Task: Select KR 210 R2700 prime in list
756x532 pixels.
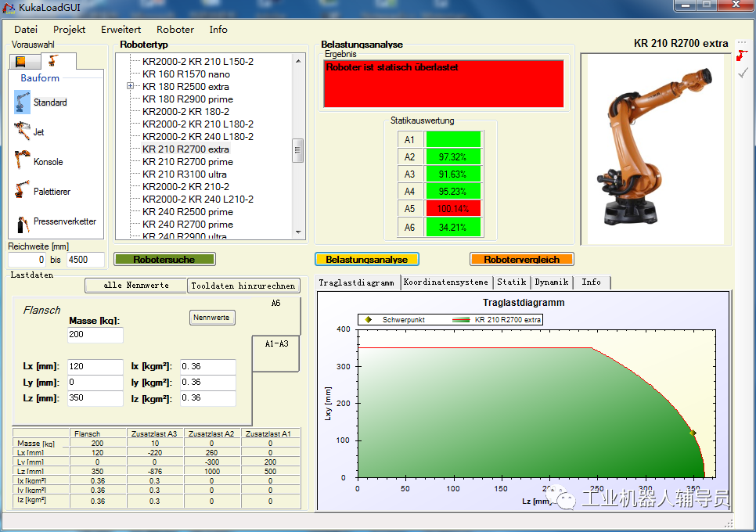Action: [188, 161]
